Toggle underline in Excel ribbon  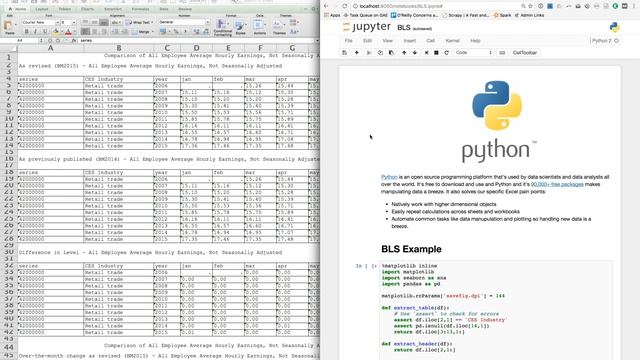coord(45,31)
